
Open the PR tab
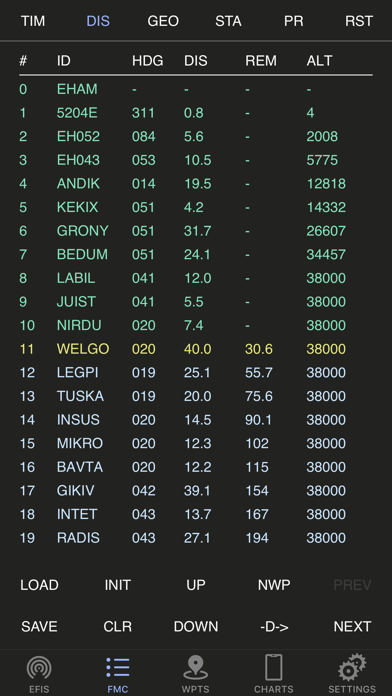pos(293,21)
